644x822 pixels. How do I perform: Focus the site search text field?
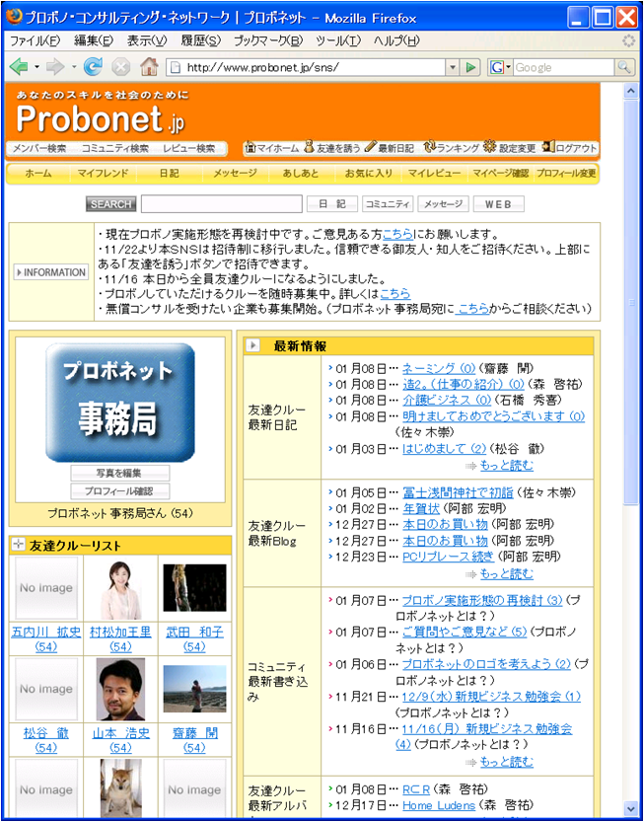(x=222, y=204)
